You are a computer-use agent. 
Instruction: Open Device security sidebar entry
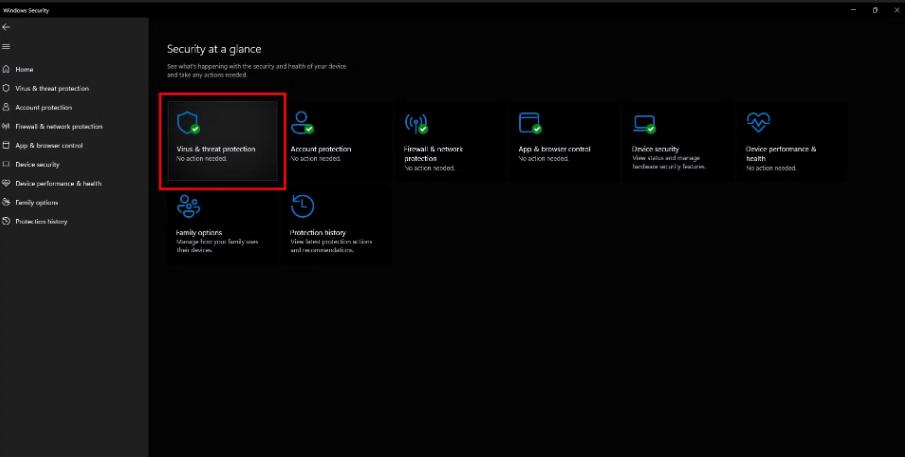[x=38, y=164]
